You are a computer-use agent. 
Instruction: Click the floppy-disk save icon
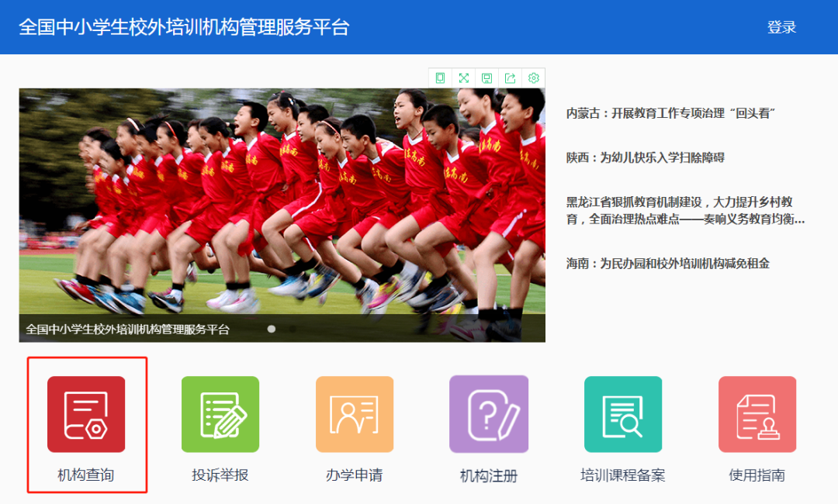pos(487,78)
